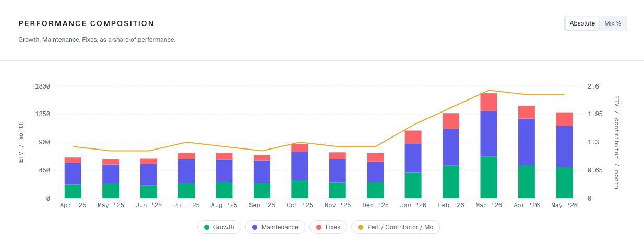Screen dimensions: 644x249
Task: Click the orange Perf legend dot
Action: pos(361,227)
